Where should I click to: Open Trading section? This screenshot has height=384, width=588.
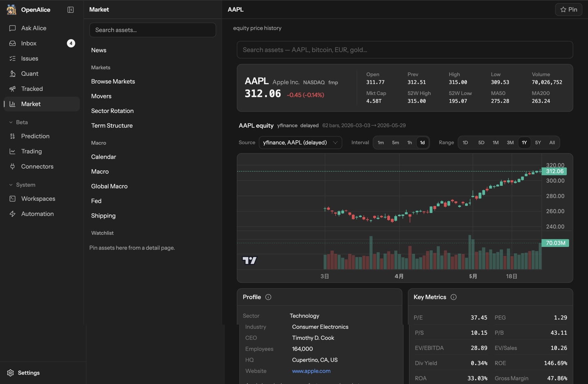[42, 151]
